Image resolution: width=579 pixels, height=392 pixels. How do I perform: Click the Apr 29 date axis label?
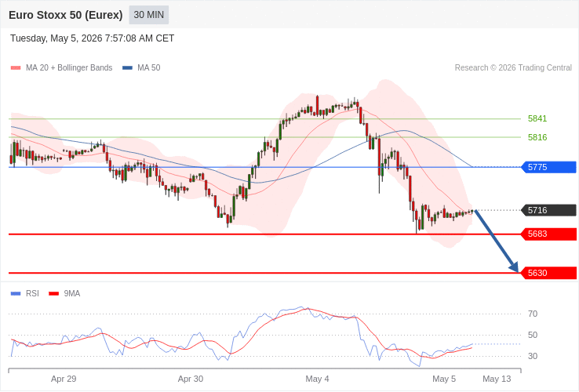coord(64,379)
